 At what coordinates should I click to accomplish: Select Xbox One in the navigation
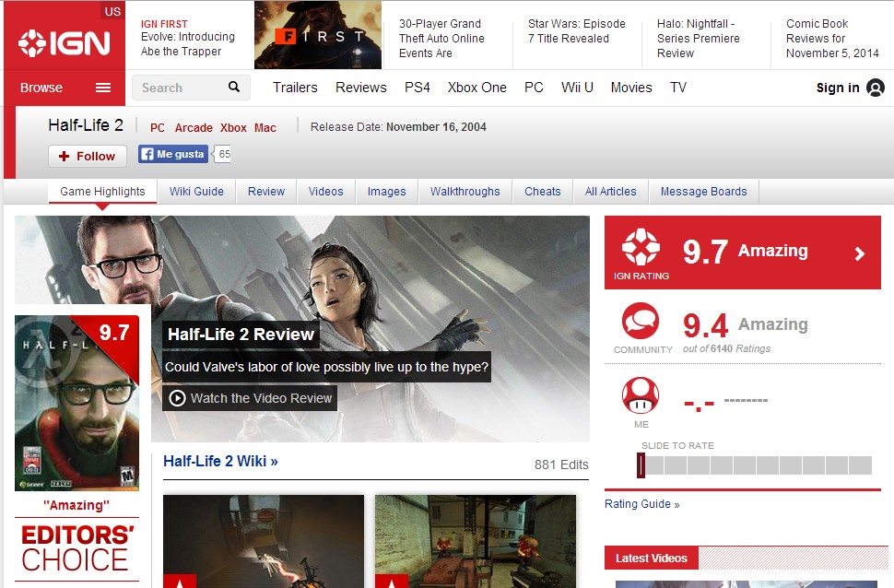[477, 88]
